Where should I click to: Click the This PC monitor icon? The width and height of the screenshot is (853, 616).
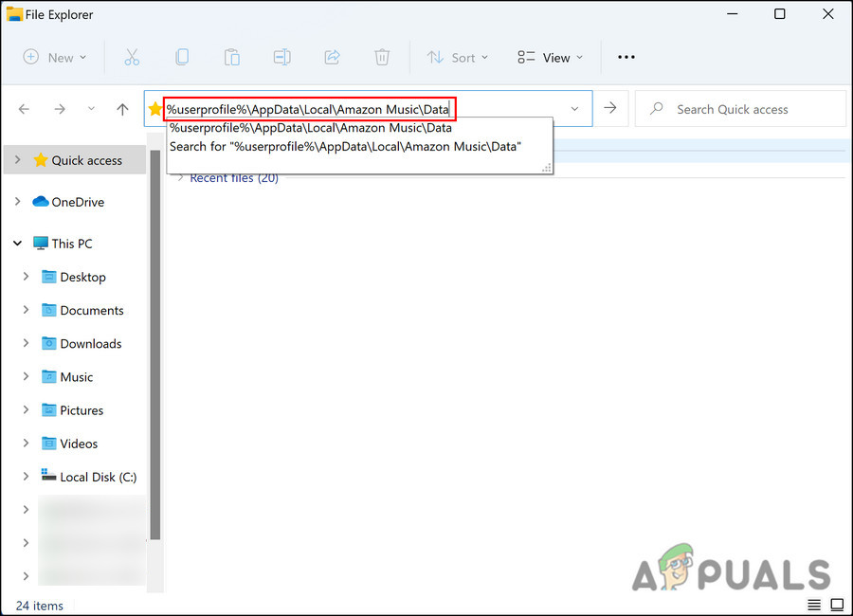tap(41, 244)
